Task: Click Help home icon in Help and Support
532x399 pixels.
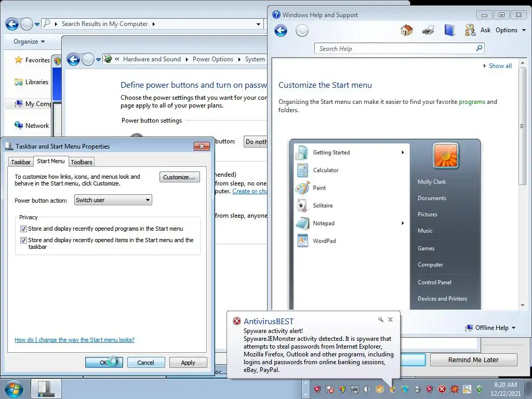Action: tap(406, 30)
